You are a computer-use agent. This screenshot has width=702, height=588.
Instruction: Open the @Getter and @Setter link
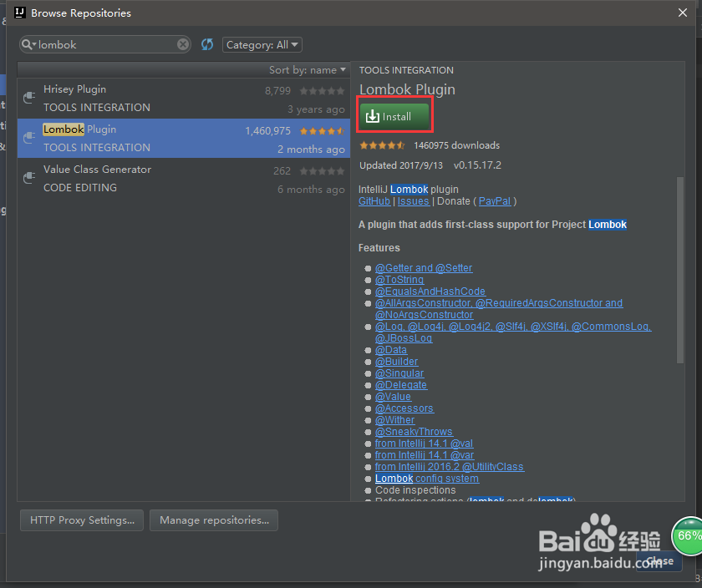[424, 268]
